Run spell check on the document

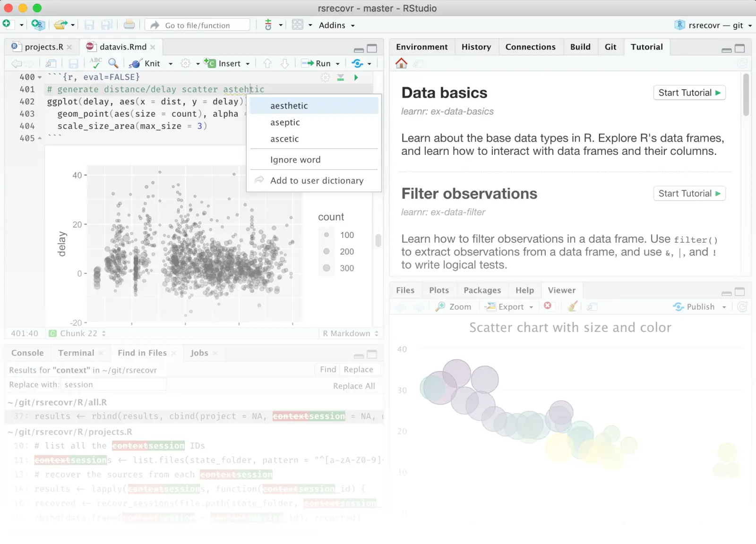[x=96, y=63]
